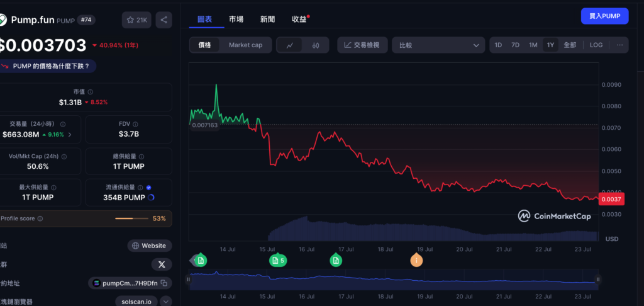Click the $3.7B FDV value

[x=128, y=133]
